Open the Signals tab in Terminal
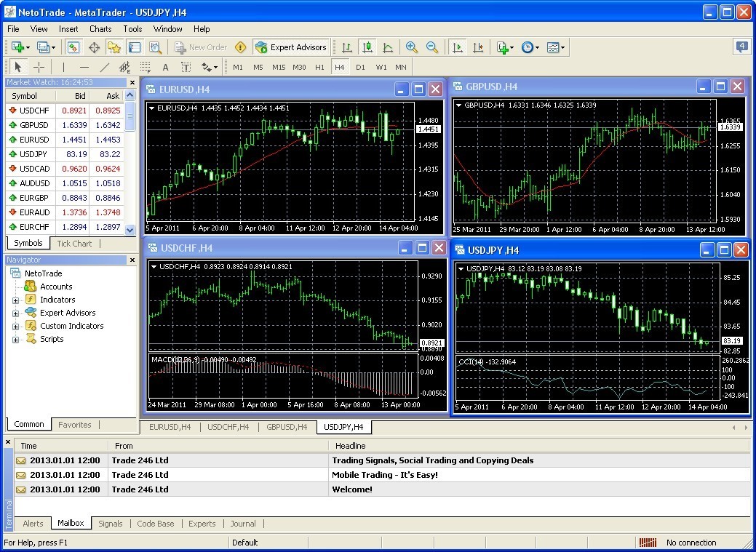This screenshot has height=552, width=756. [x=111, y=524]
